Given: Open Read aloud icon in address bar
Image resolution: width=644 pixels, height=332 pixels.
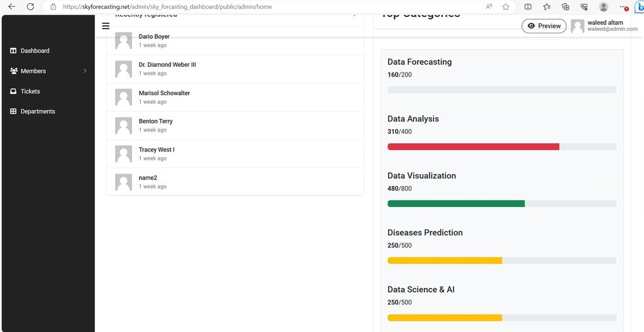Looking at the screenshot, I should point(489,6).
